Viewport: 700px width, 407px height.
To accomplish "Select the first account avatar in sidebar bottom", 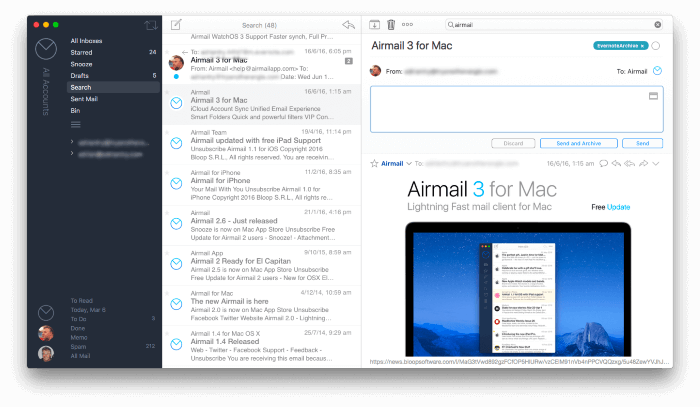I will [46, 333].
